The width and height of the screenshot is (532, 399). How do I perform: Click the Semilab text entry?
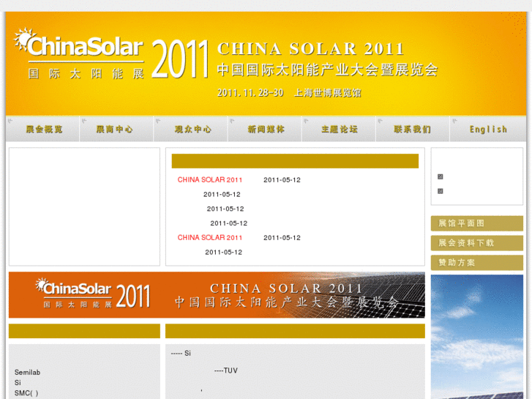tap(27, 372)
